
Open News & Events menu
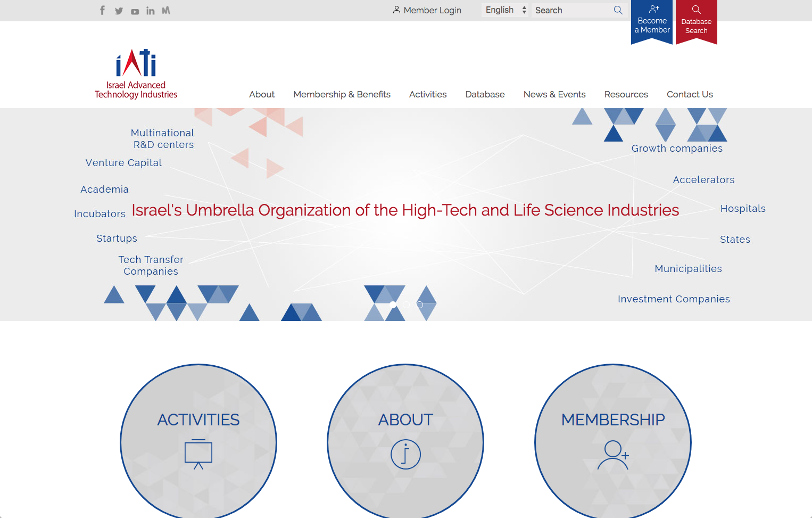tap(554, 94)
